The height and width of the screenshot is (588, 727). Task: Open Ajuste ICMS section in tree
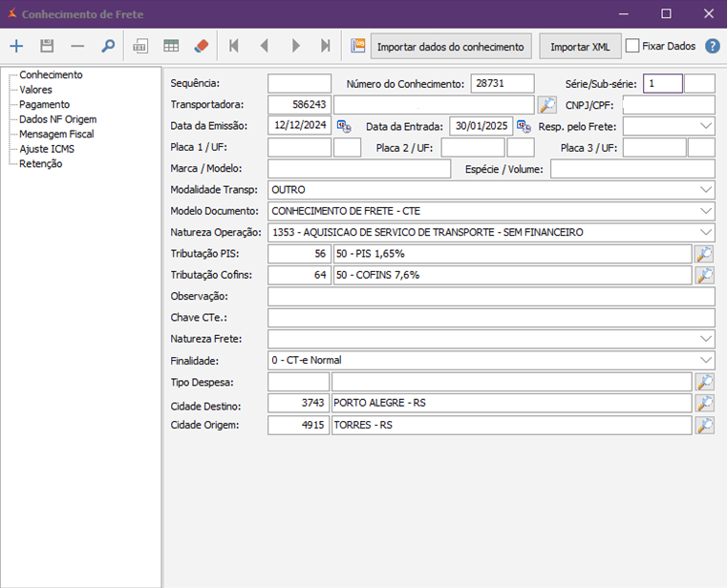point(47,149)
